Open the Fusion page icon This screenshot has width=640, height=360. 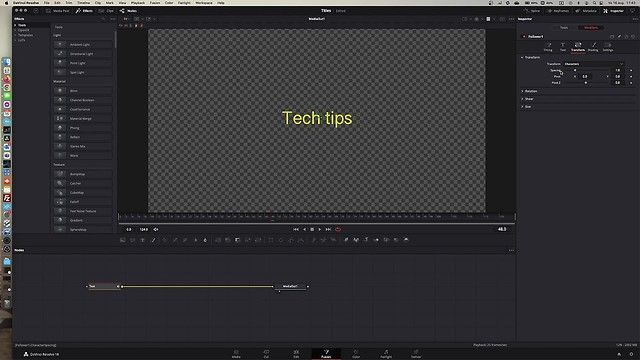[x=326, y=353]
